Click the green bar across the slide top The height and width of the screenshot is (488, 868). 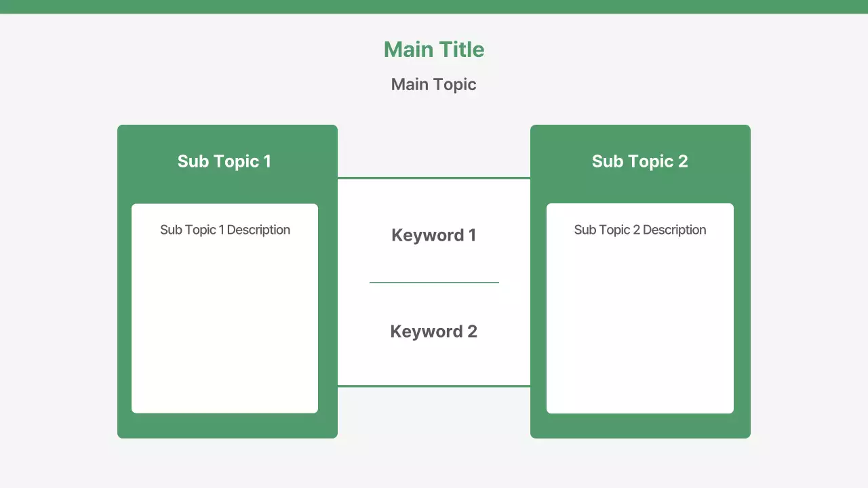[x=434, y=7]
